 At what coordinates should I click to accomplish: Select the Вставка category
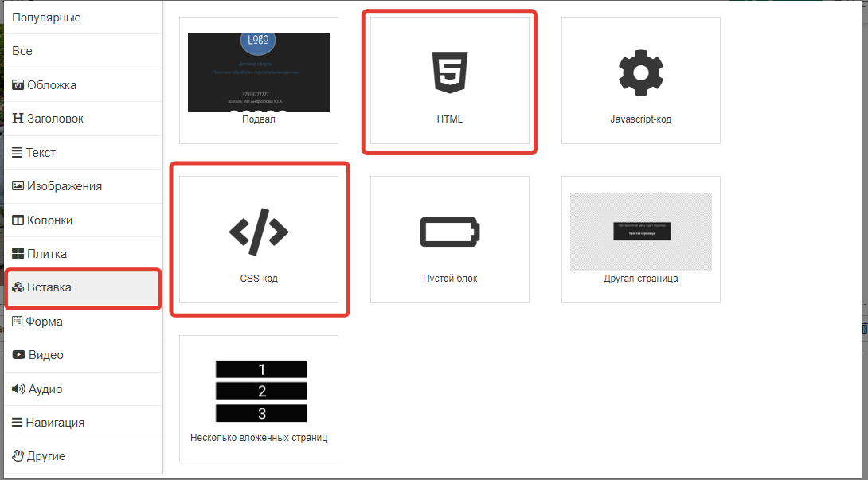click(83, 287)
